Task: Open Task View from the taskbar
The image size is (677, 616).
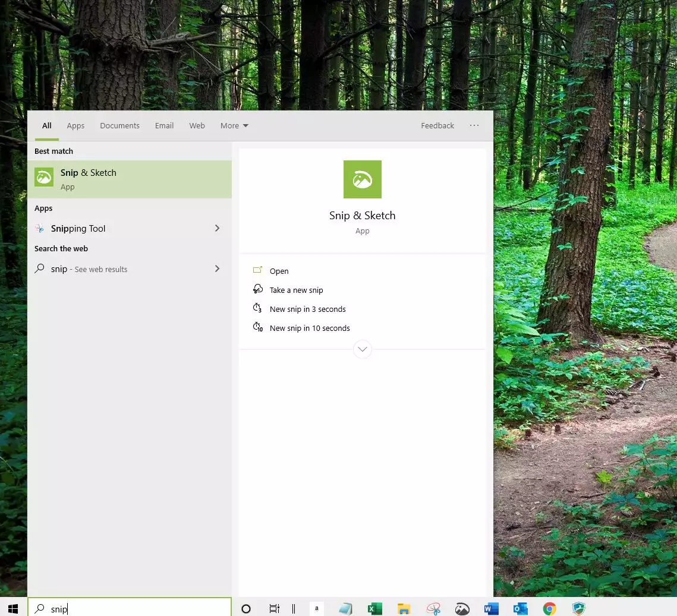Action: tap(274, 609)
